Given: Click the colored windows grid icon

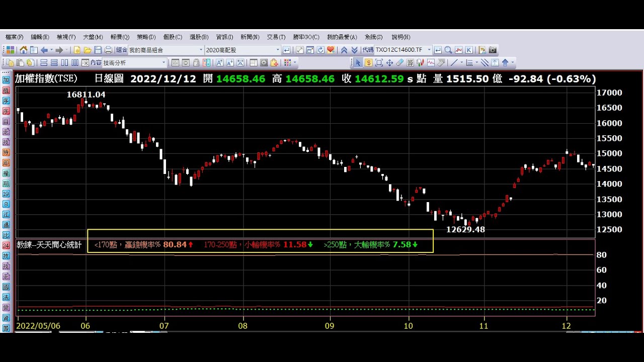Looking at the screenshot, I should [10, 50].
